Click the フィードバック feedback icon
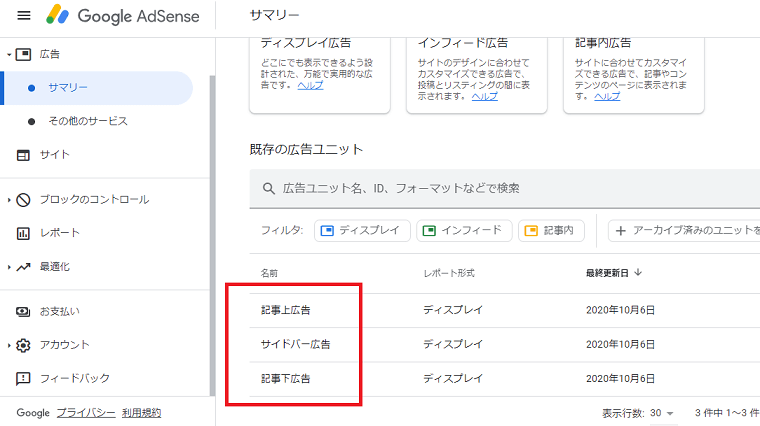This screenshot has width=760, height=426. click(23, 379)
